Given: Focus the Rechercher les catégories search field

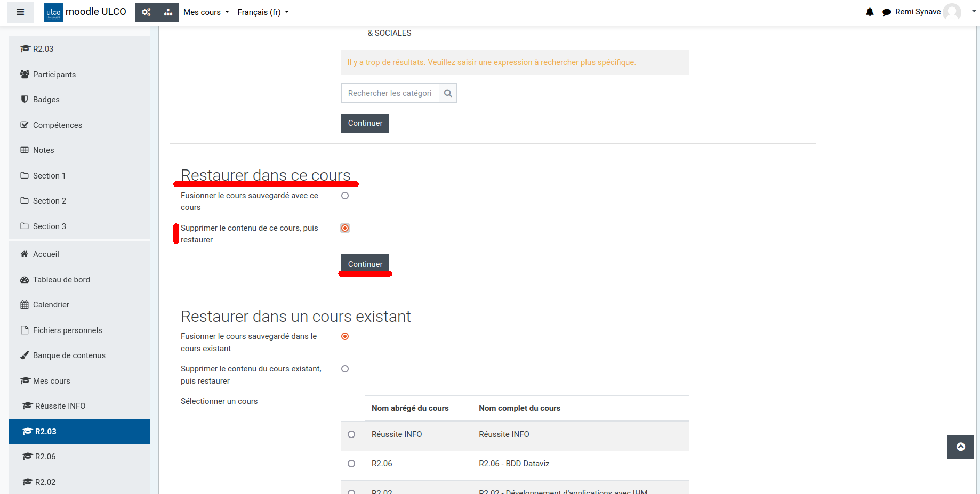Looking at the screenshot, I should click(x=390, y=93).
